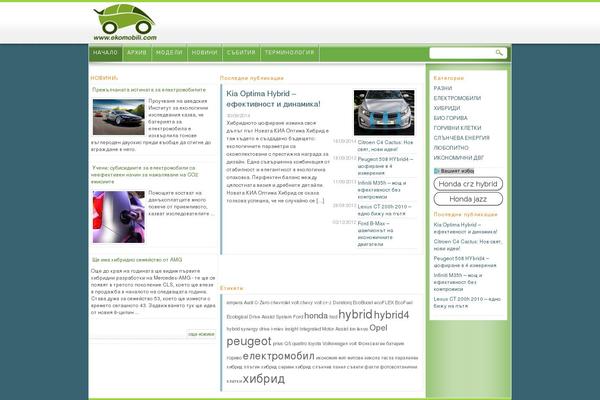Select the БИО ГОРИВА category
600x400 pixels.
(450, 118)
